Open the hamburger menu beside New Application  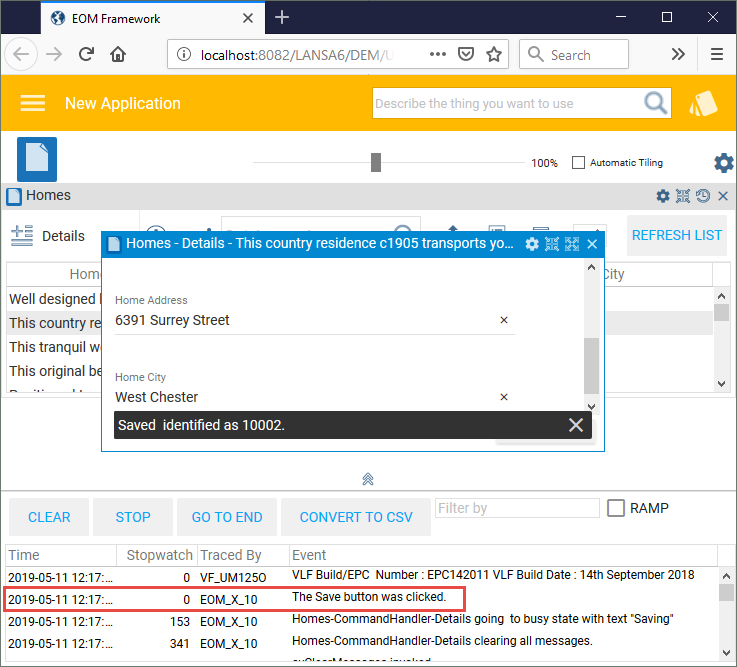[x=33, y=103]
